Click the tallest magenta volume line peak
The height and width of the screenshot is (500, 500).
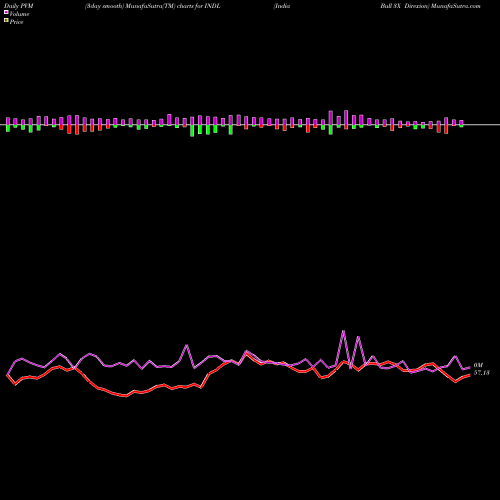(x=343, y=331)
